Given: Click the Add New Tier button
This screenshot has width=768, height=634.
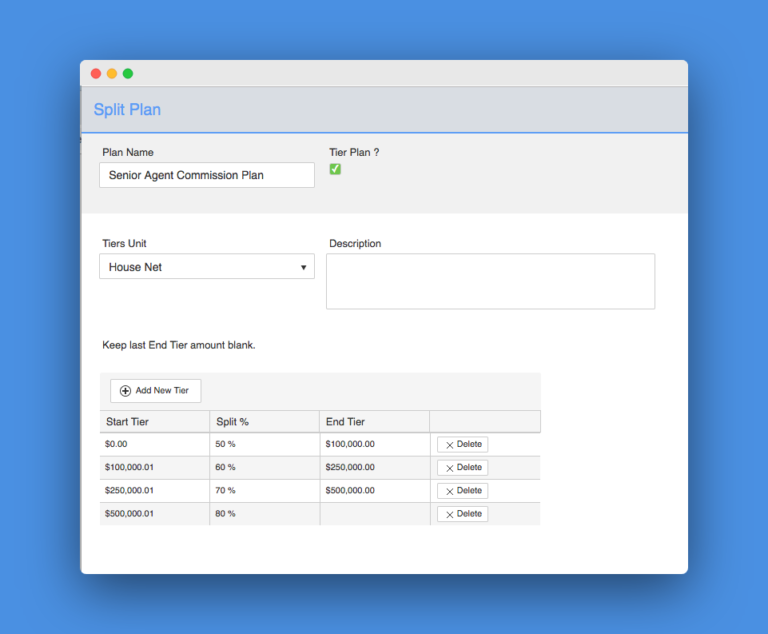Looking at the screenshot, I should [x=155, y=390].
